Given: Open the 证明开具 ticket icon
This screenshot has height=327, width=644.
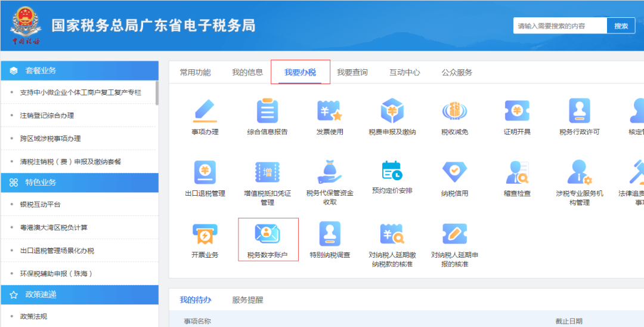Looking at the screenshot, I should [517, 111].
